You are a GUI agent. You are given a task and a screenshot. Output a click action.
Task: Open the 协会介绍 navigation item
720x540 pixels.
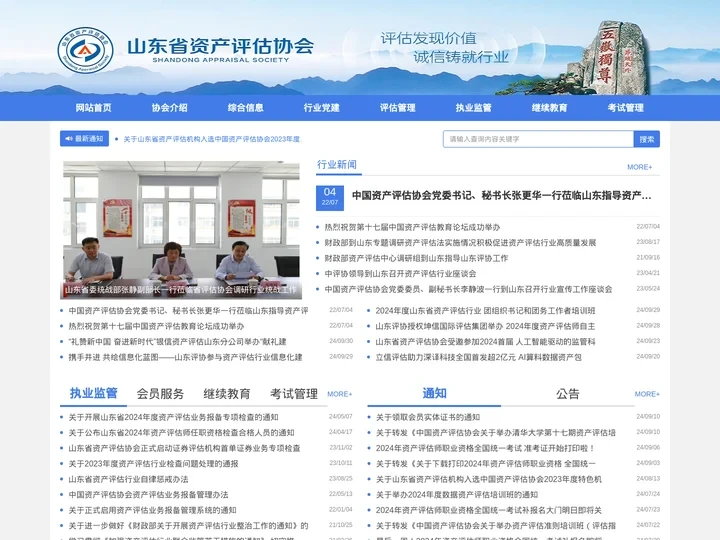pos(169,108)
